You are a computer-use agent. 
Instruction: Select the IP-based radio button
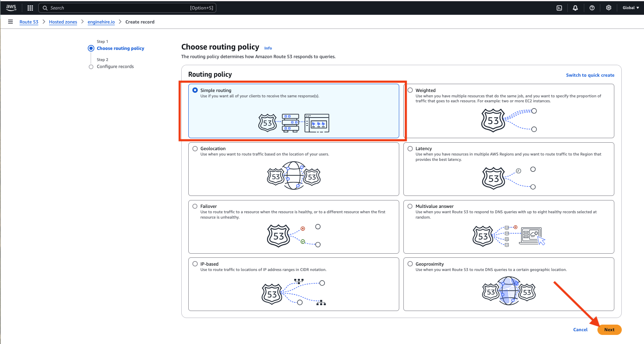(195, 264)
